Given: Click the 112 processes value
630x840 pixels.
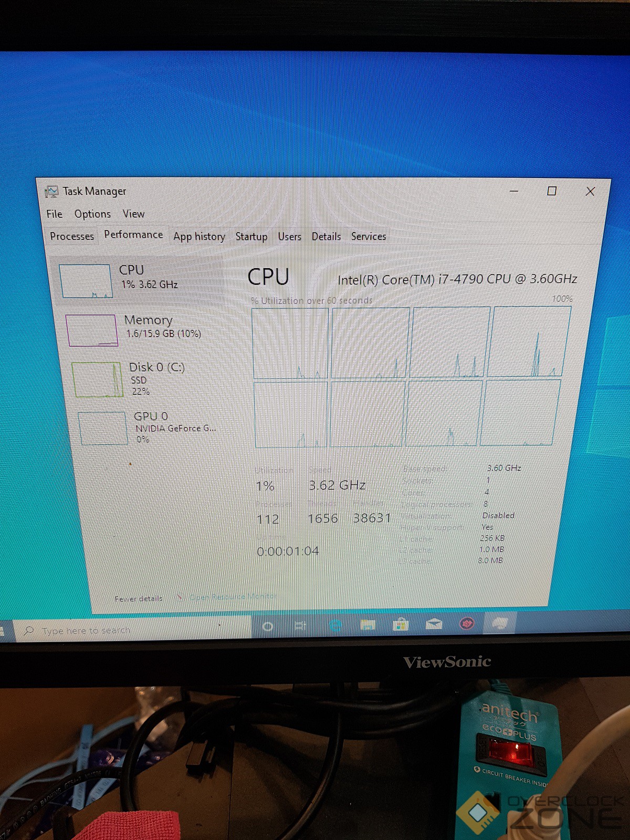Looking at the screenshot, I should click(x=268, y=519).
